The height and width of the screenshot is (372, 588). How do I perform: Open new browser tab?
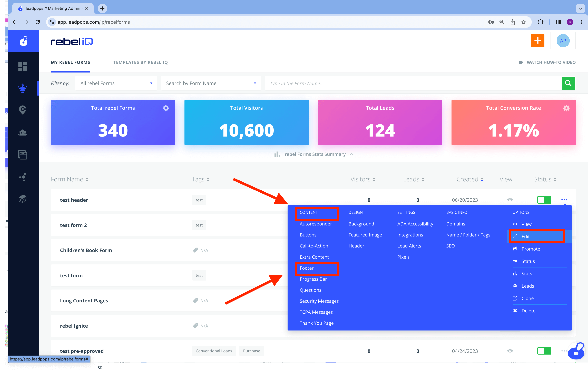tap(102, 8)
